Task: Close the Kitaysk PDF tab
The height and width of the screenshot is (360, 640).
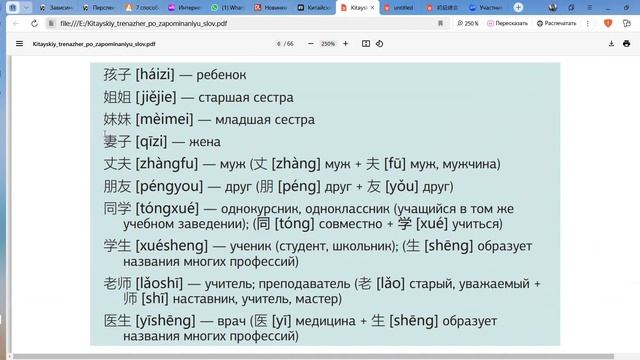Action: coord(372,7)
